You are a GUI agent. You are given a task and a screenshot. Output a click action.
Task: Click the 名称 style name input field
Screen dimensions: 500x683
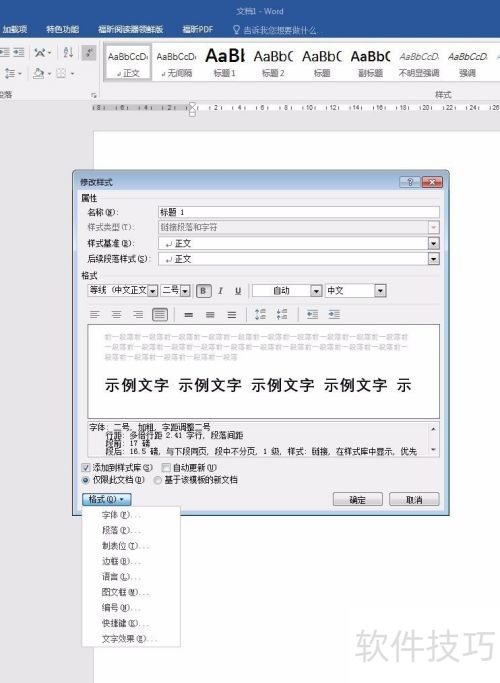[x=298, y=212]
